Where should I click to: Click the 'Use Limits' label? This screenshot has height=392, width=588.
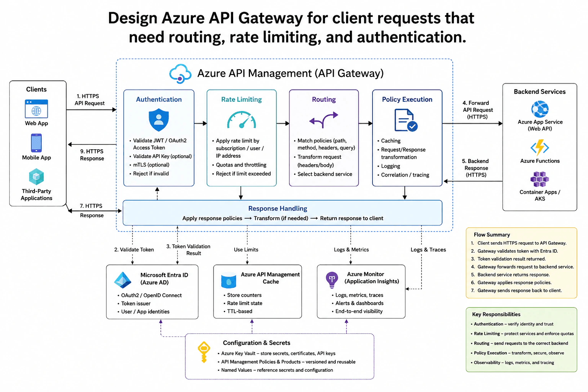coord(246,250)
